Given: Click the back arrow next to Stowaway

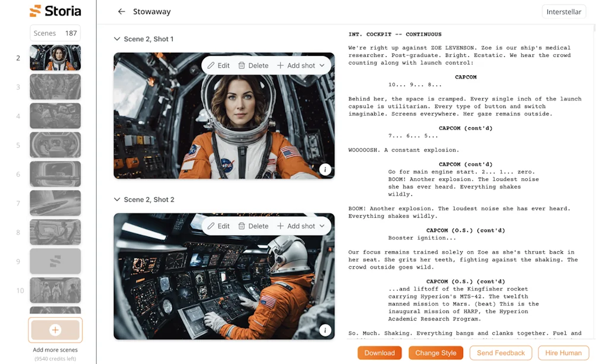Looking at the screenshot, I should click(x=122, y=11).
